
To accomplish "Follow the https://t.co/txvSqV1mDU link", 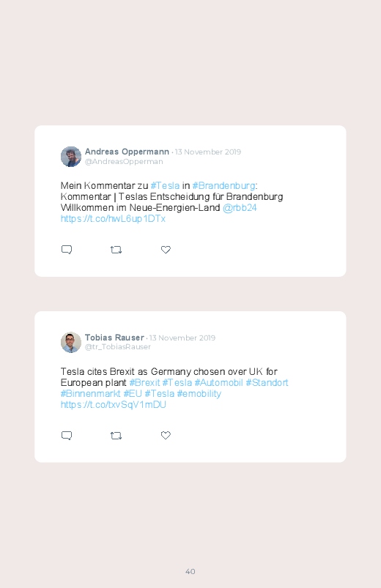I will 114,405.
